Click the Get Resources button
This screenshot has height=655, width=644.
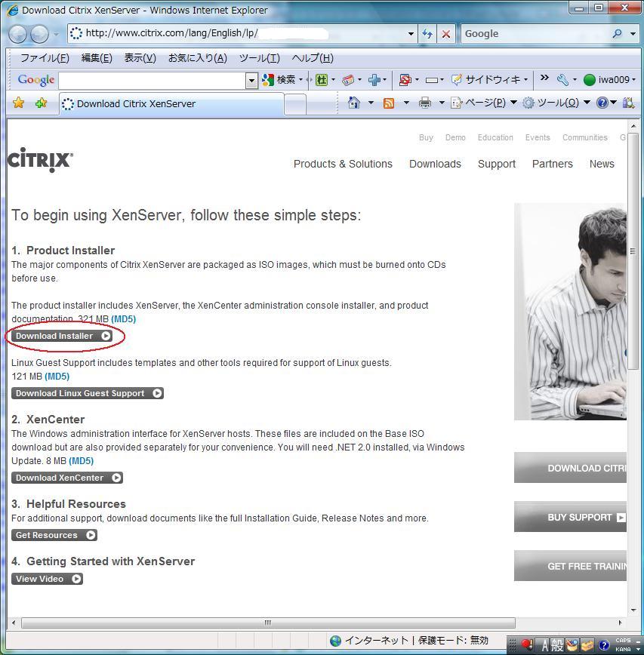tap(54, 535)
